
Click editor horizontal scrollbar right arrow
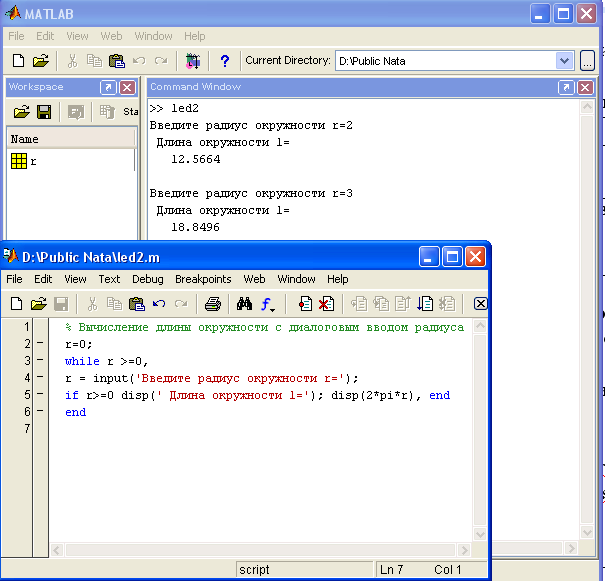pyautogui.click(x=464, y=550)
